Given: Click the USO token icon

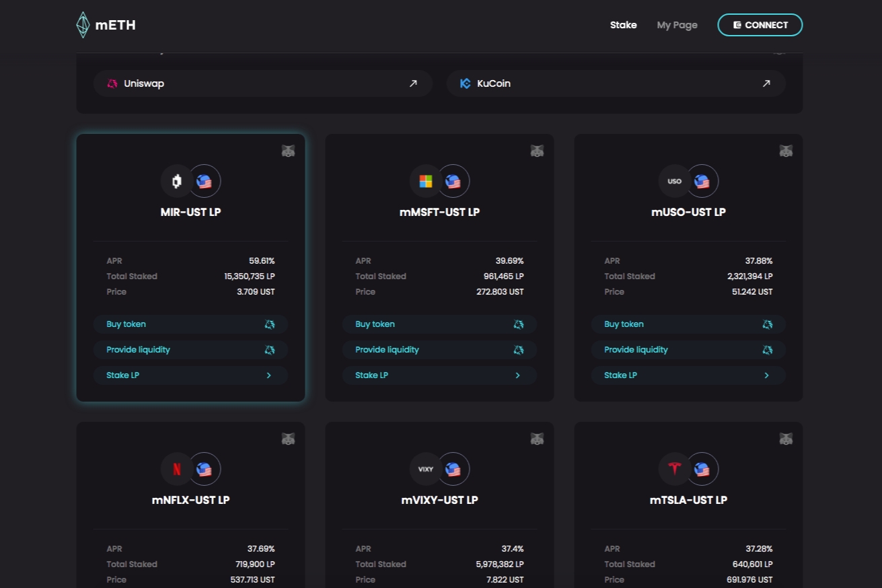Looking at the screenshot, I should (x=675, y=181).
